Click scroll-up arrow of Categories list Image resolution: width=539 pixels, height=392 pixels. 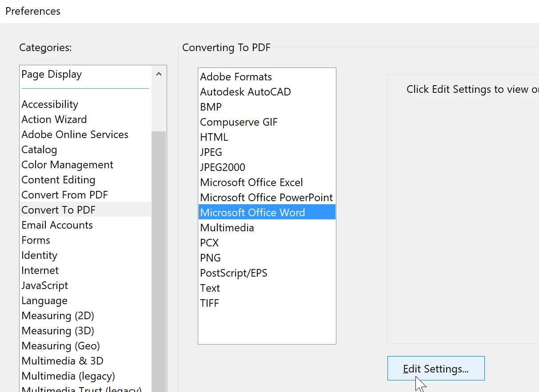(159, 75)
